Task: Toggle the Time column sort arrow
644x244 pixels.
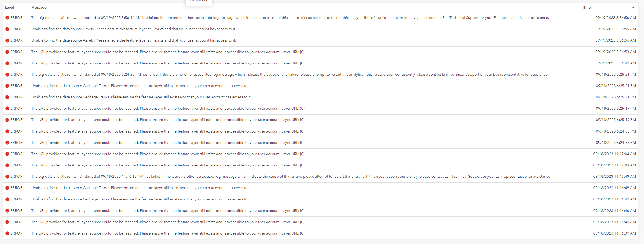Action: tap(633, 7)
